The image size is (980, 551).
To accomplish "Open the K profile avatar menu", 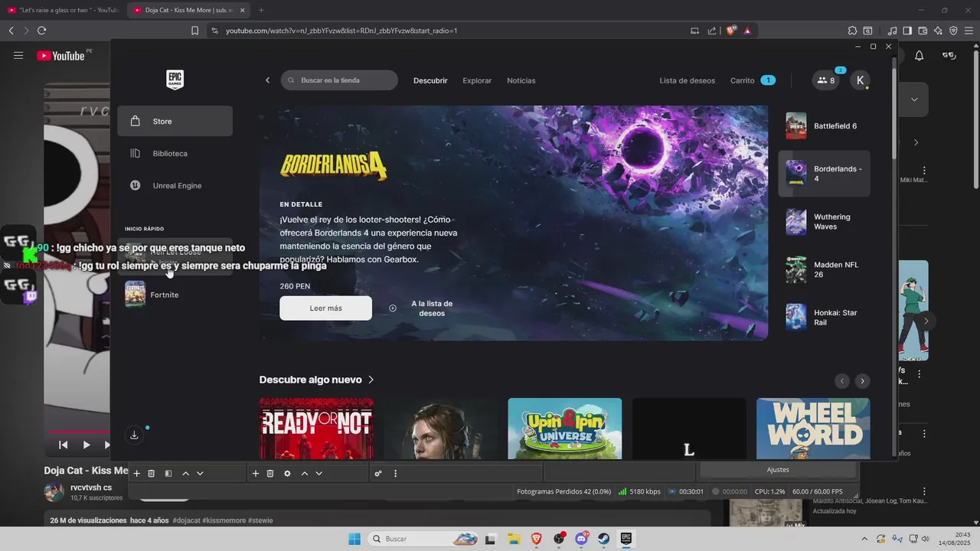I will tap(861, 80).
